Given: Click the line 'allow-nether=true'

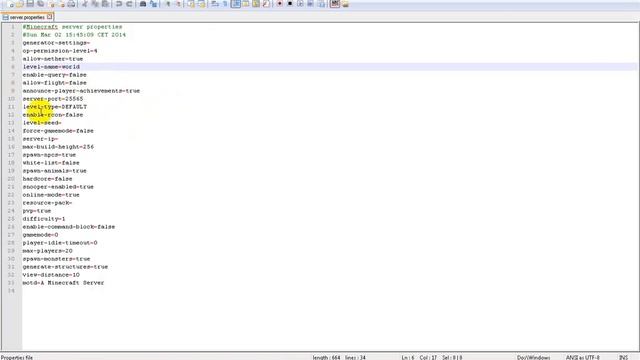Looking at the screenshot, I should tap(53, 59).
